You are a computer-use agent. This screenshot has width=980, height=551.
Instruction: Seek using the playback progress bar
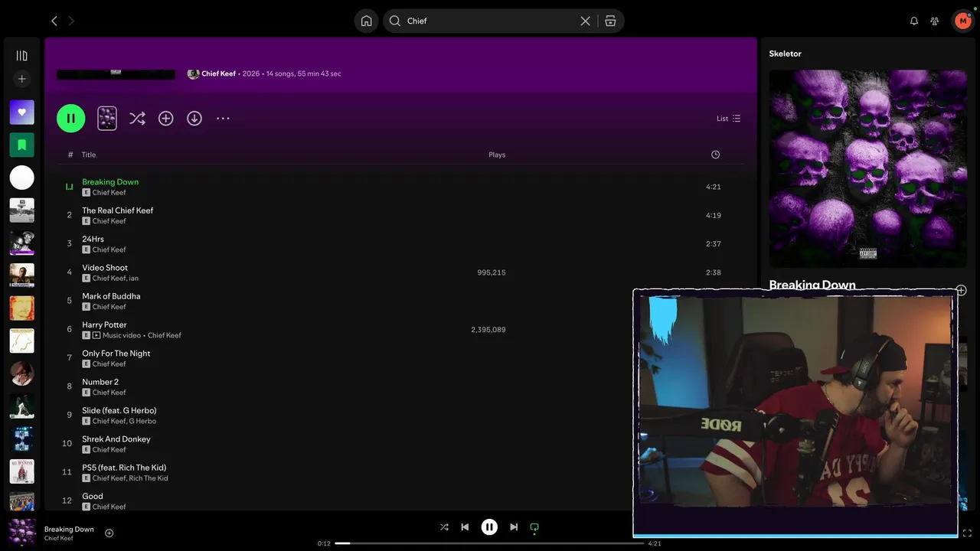pos(489,543)
